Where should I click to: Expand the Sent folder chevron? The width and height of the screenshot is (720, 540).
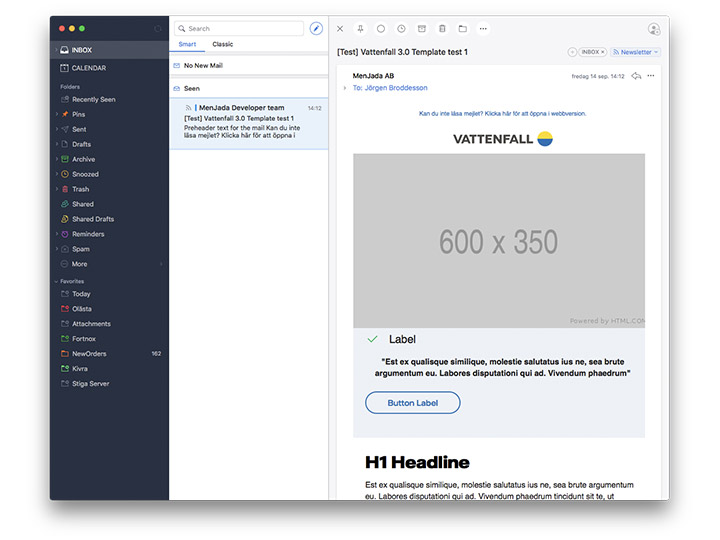(56, 129)
